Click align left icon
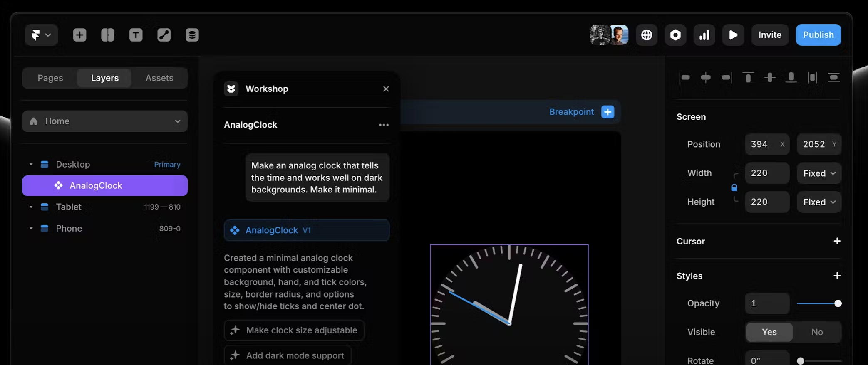The width and height of the screenshot is (868, 365). click(684, 78)
